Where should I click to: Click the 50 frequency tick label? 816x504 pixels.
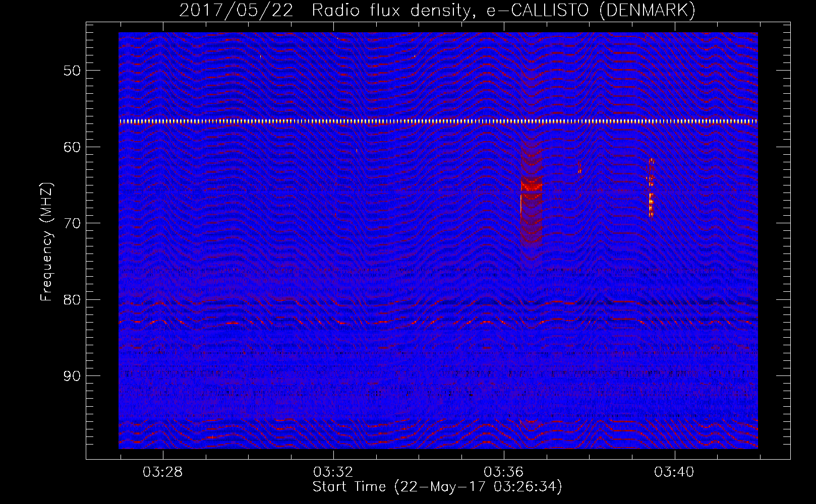[x=72, y=71]
